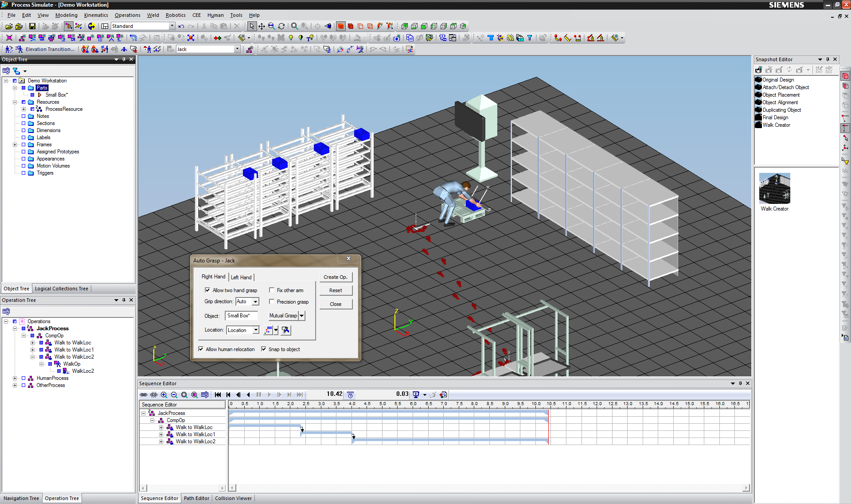Screen dimensions: 851x504
Task: Click the Undo arrow in toolbar
Action: click(x=181, y=27)
